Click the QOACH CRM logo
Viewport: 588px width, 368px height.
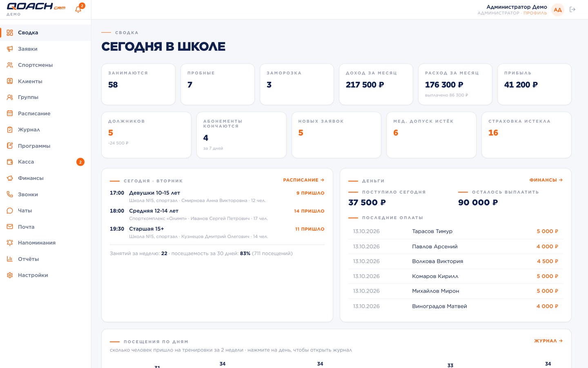(36, 7)
